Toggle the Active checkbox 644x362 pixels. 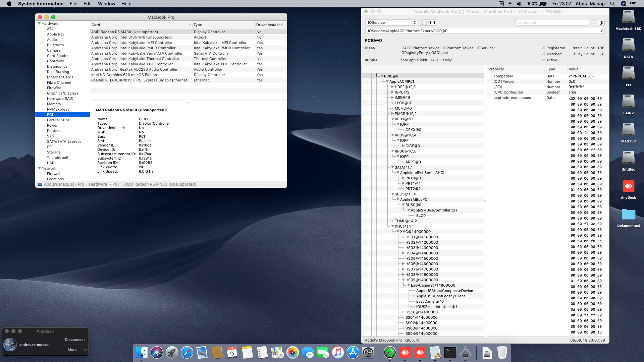click(543, 60)
